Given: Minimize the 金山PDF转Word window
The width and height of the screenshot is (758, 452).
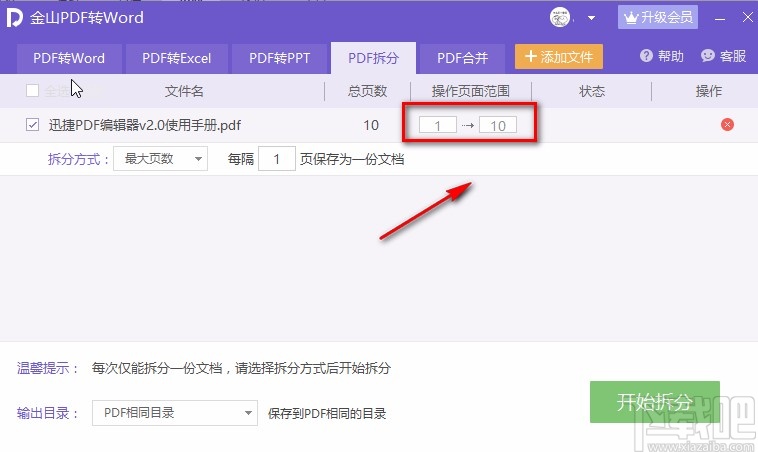Looking at the screenshot, I should 720,19.
